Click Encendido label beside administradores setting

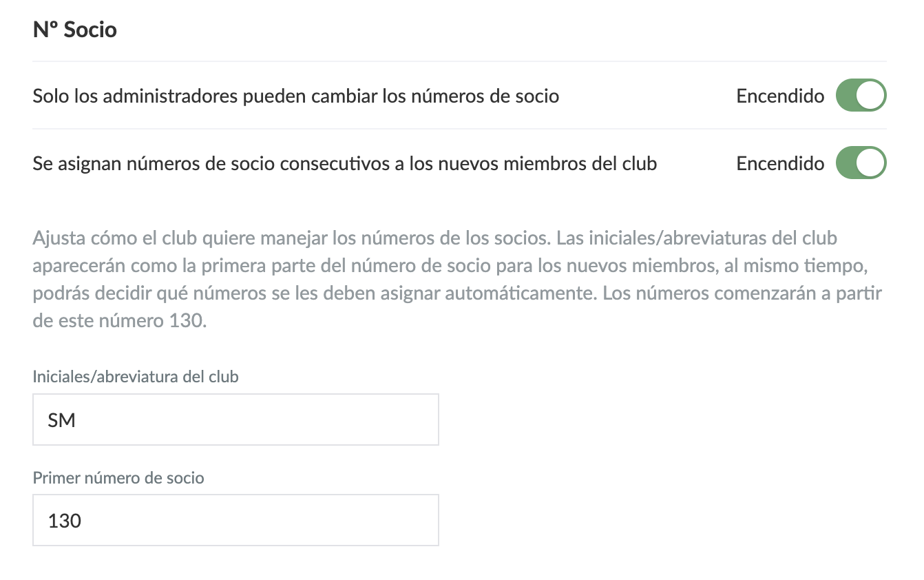[780, 96]
